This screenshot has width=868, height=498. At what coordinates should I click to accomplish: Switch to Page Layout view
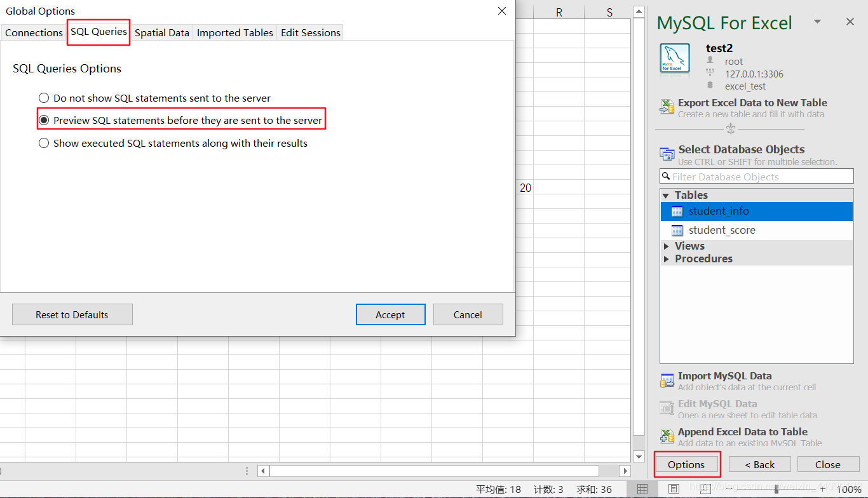pos(674,489)
